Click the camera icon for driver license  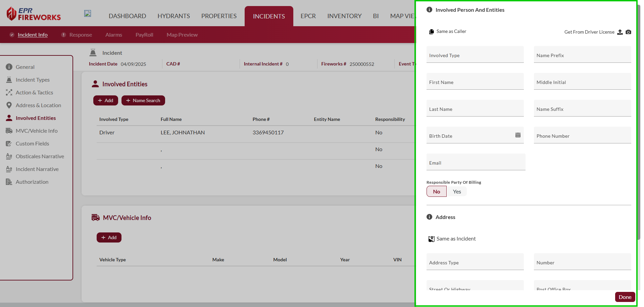pyautogui.click(x=628, y=32)
